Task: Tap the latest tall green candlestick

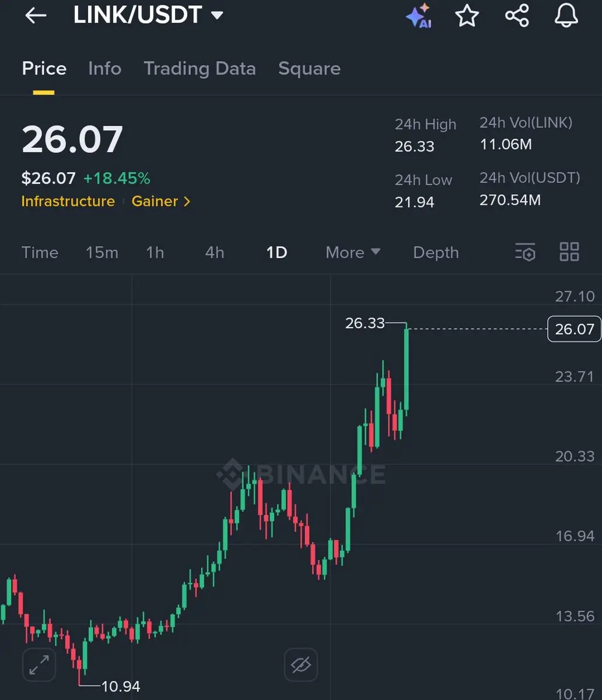Action: (x=406, y=369)
